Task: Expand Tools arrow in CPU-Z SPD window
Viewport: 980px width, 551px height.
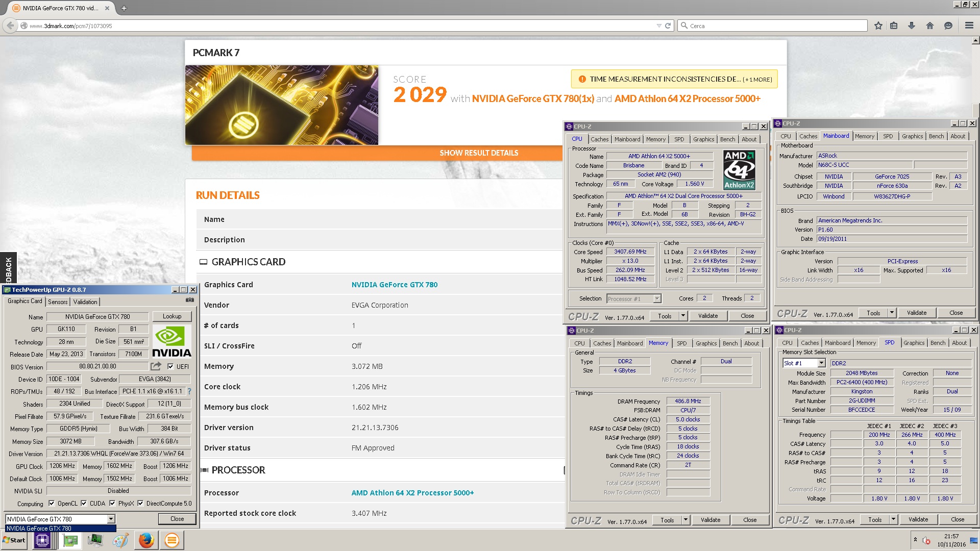Action: pos(893,519)
